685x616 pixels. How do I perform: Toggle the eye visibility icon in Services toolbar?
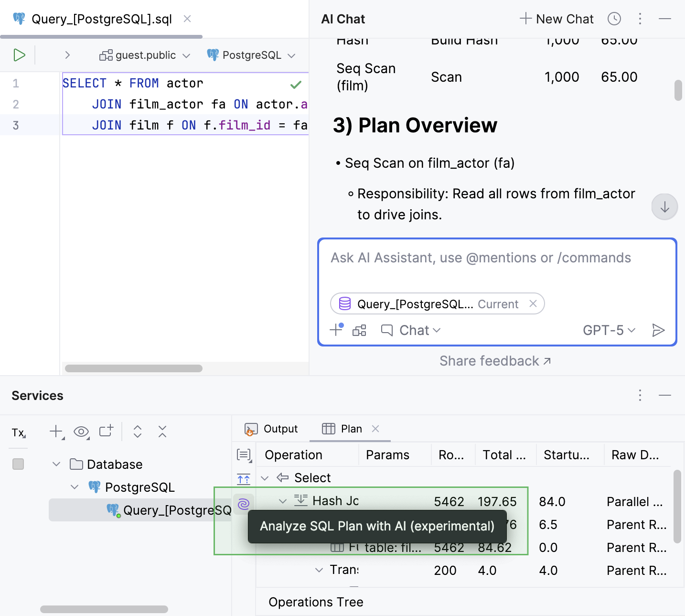click(81, 432)
